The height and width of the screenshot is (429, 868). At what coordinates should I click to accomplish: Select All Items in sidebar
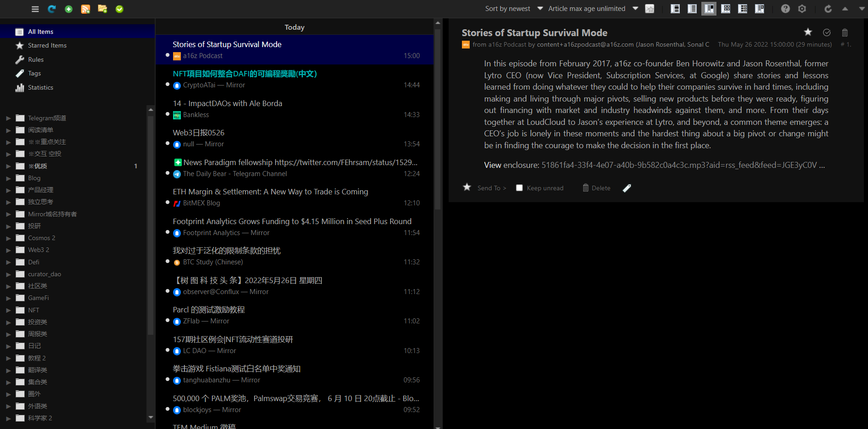tap(77, 32)
